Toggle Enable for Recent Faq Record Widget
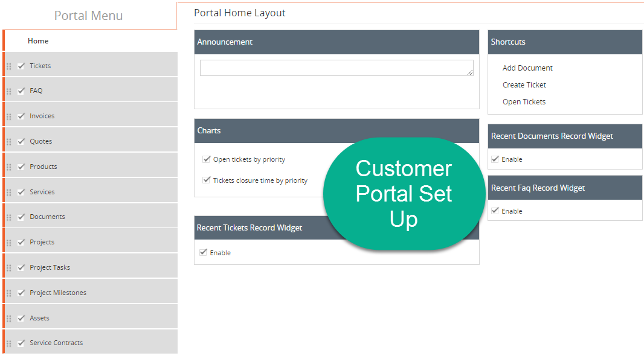The width and height of the screenshot is (644, 356). 495,211
